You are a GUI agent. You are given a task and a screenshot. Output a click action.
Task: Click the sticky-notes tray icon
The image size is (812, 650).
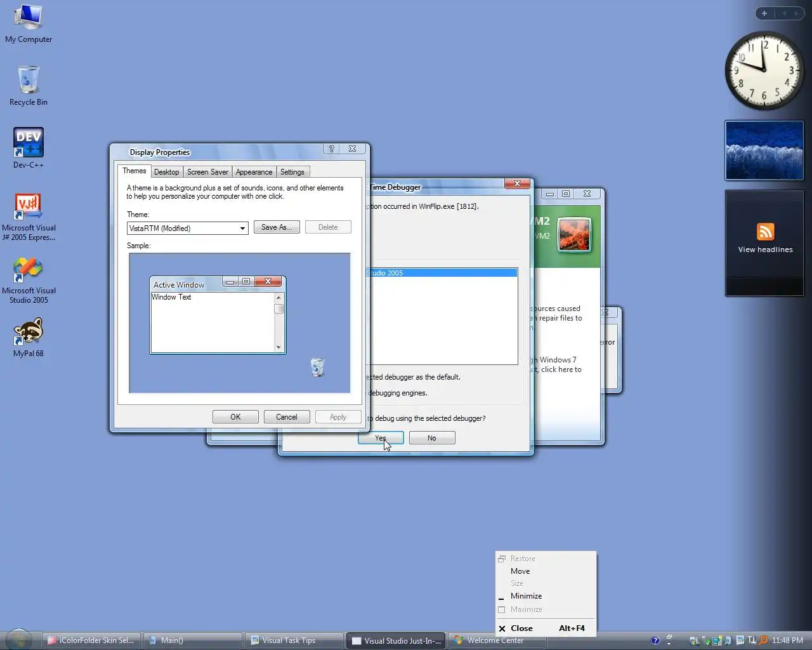[717, 641]
